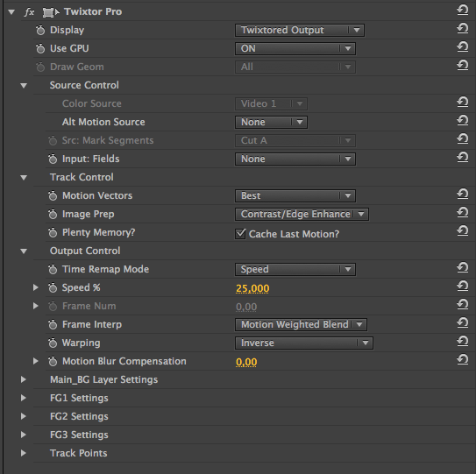The image size is (476, 474).
Task: Reset the Motion Vectors parameter
Action: click(x=462, y=195)
